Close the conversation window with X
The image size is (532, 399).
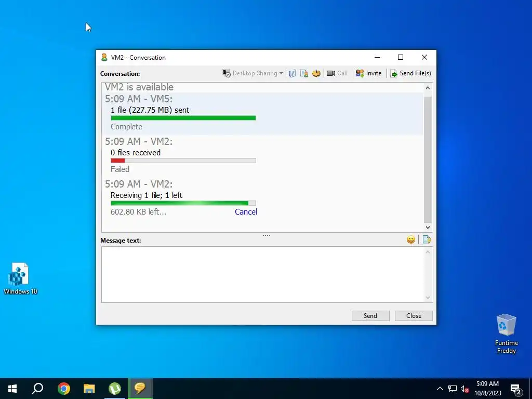424,57
